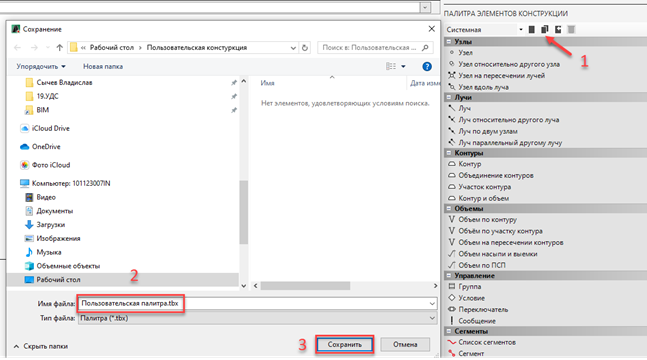Image resolution: width=647 pixels, height=360 pixels.
Task: Select Контур и объем element
Action: pos(484,199)
